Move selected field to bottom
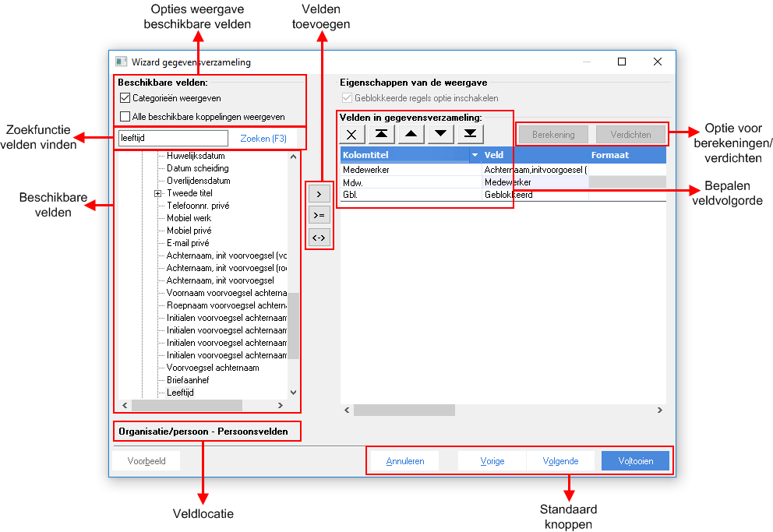The width and height of the screenshot is (773, 532). coord(471,134)
